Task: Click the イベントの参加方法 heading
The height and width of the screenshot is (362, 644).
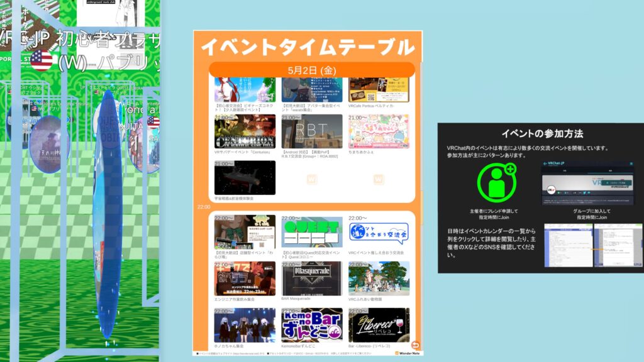Action: [542, 134]
